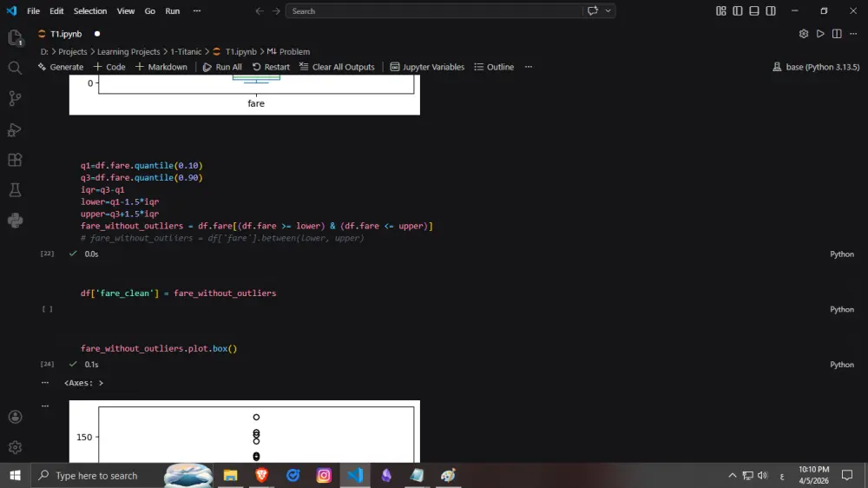Open the Run and Debug view
Screen dimensions: 868x488
point(15,129)
